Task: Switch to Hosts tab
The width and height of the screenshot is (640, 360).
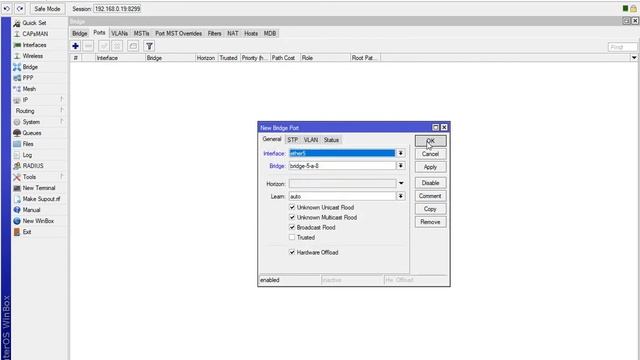Action: tap(251, 33)
